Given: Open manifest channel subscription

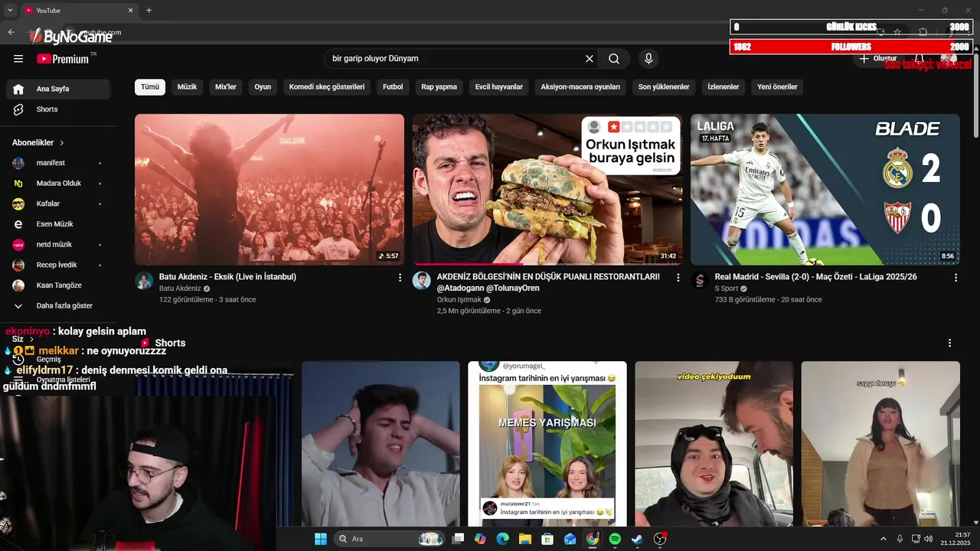Looking at the screenshot, I should click(x=58, y=163).
